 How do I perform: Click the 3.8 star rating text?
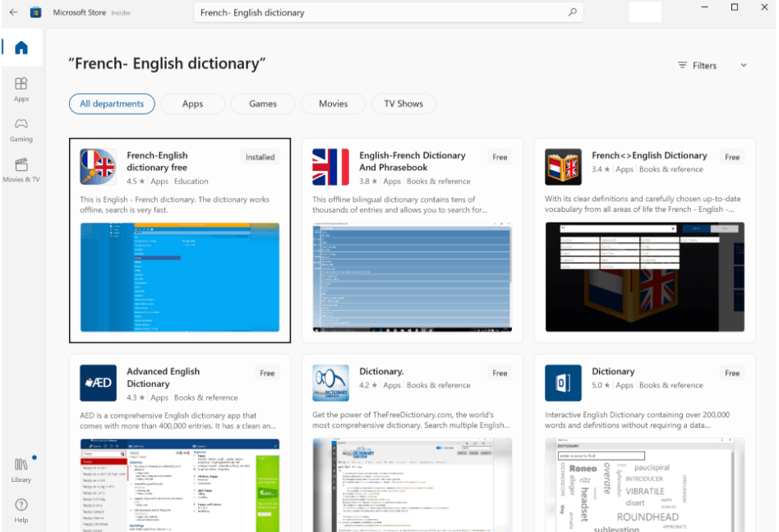tap(368, 181)
